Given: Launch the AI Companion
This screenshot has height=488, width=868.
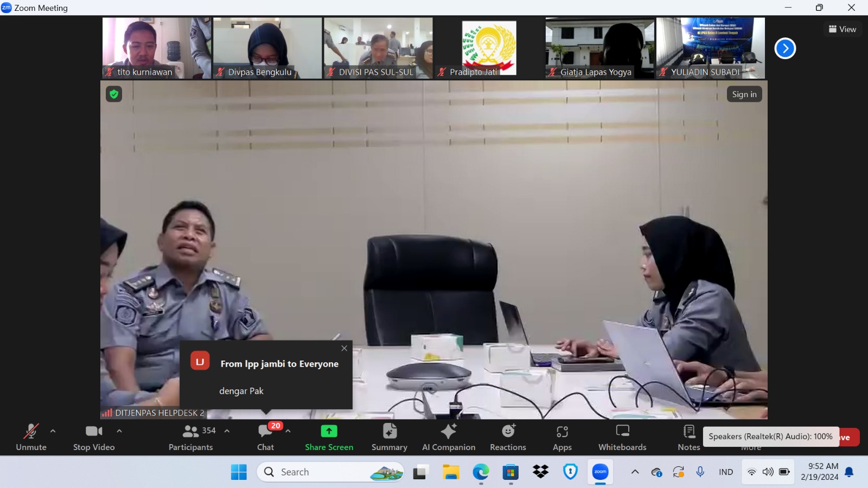Looking at the screenshot, I should [449, 437].
